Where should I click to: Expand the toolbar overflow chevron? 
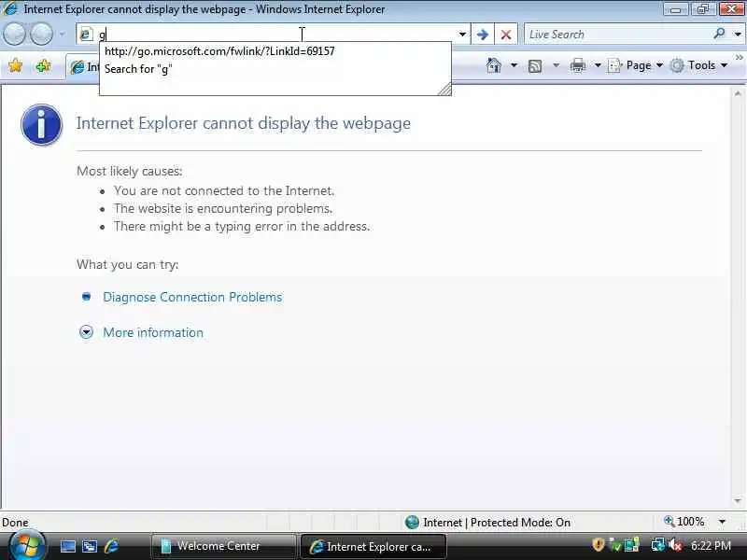(739, 58)
